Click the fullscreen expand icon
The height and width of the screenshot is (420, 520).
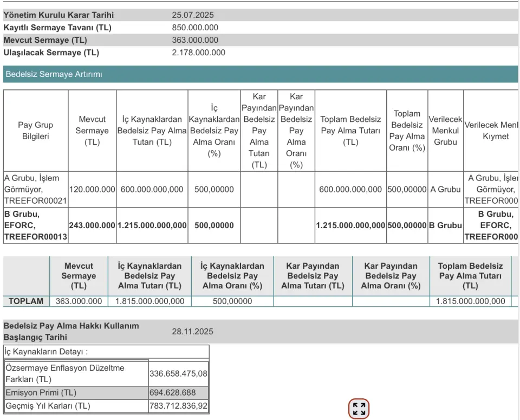[359, 409]
